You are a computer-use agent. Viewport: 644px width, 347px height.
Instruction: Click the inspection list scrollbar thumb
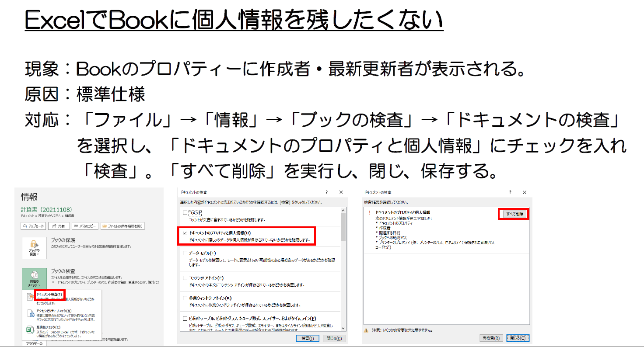pos(343,228)
